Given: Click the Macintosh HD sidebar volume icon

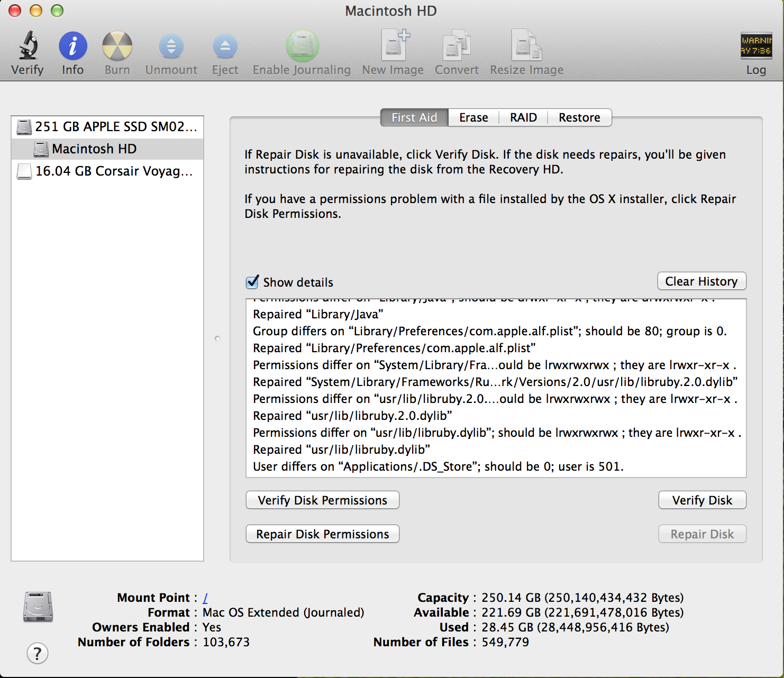Looking at the screenshot, I should pyautogui.click(x=41, y=149).
